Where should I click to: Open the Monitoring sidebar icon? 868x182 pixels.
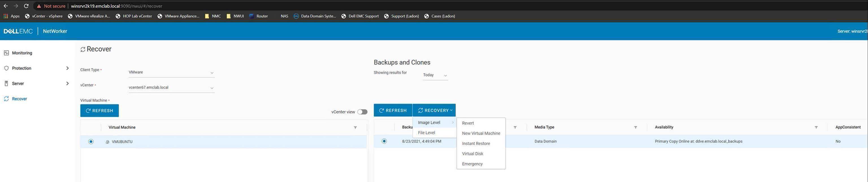[6, 53]
